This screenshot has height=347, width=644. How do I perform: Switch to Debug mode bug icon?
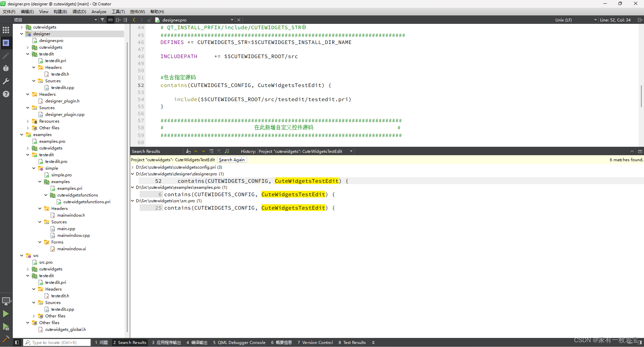click(x=6, y=68)
